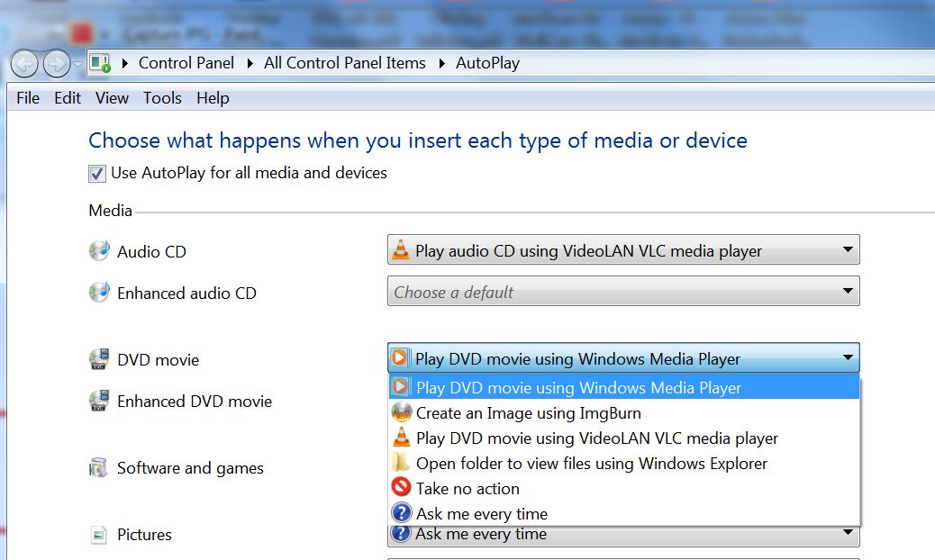Click the Choose what happens heading text
Viewport: 935px width, 560px height.
pyautogui.click(x=417, y=140)
